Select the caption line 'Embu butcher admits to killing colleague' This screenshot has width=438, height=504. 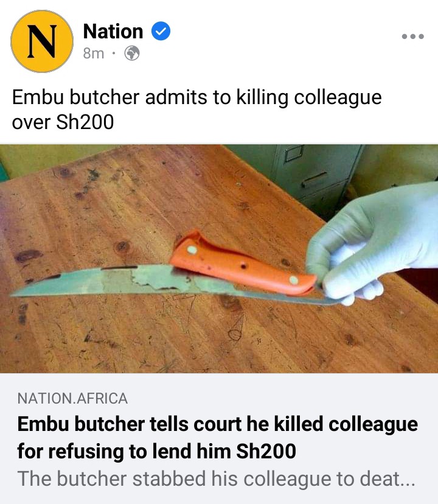196,98
